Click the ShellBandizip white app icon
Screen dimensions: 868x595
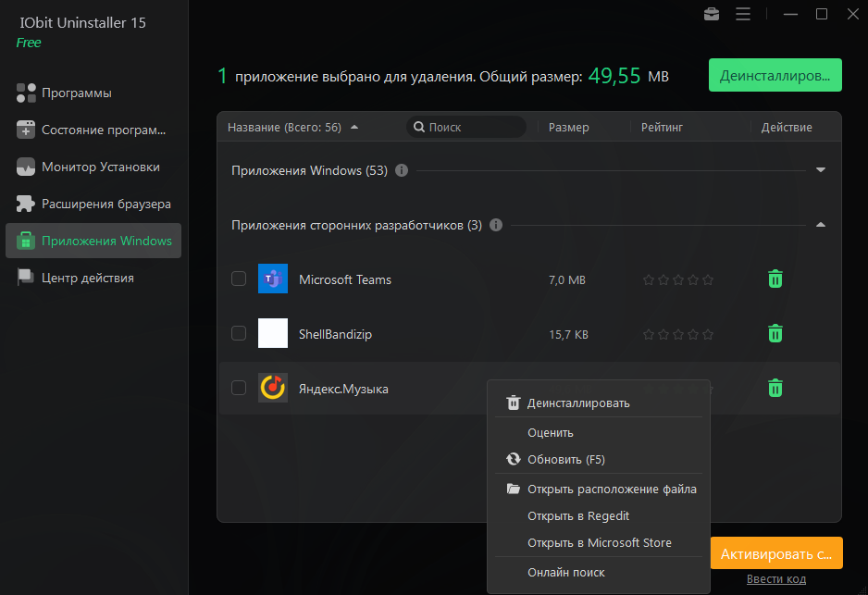273,333
